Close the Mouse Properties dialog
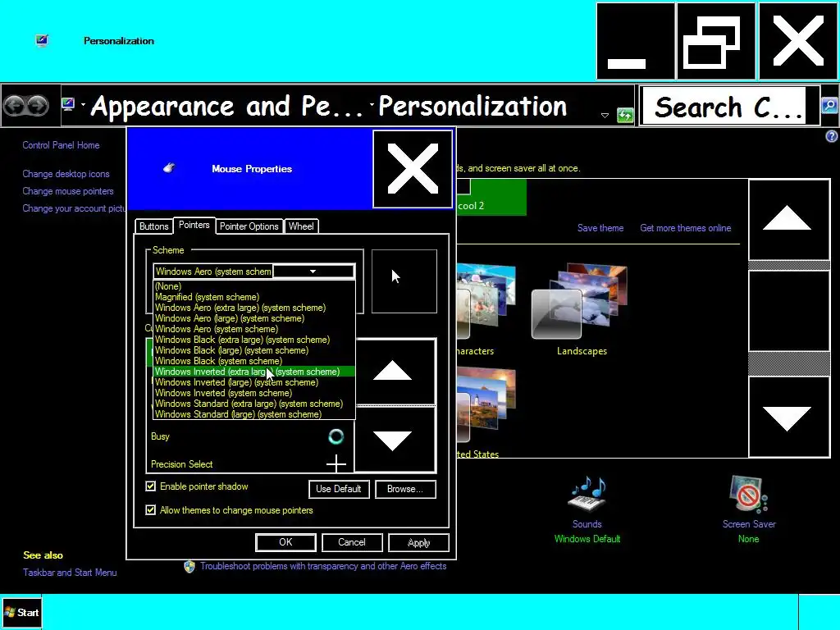Viewport: 840px width, 630px height. point(413,169)
